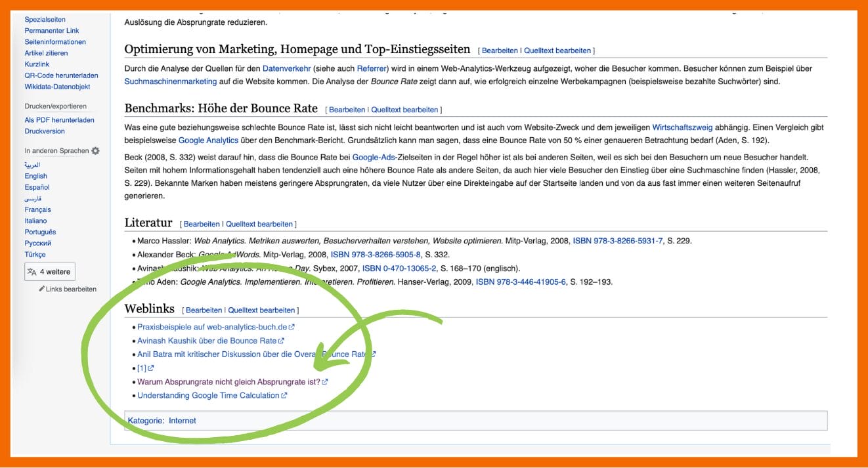The width and height of the screenshot is (868, 468).
Task: Select 'Français' in the language list
Action: (37, 209)
